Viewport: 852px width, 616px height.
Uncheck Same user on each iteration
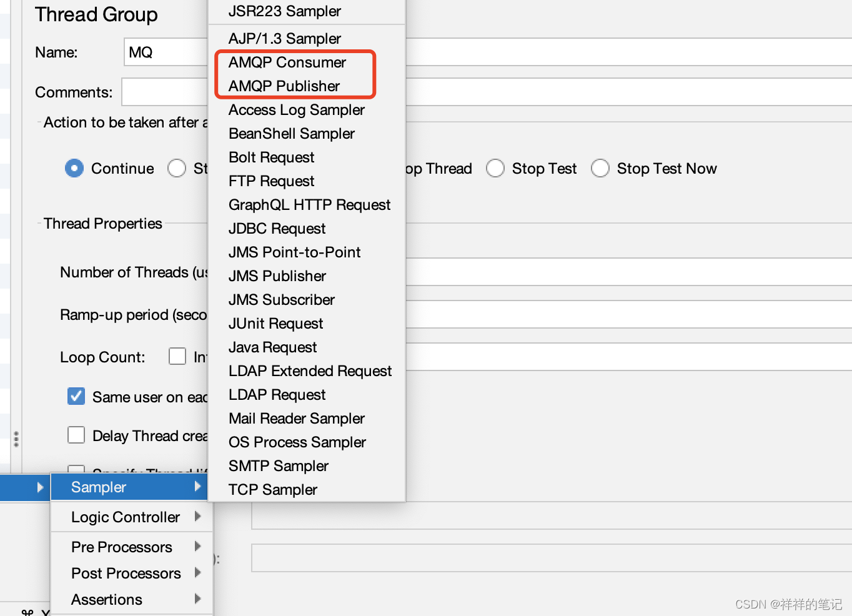click(76, 396)
